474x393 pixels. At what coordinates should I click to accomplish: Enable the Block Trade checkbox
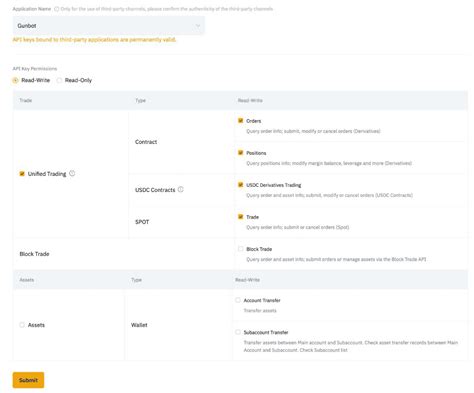click(240, 249)
